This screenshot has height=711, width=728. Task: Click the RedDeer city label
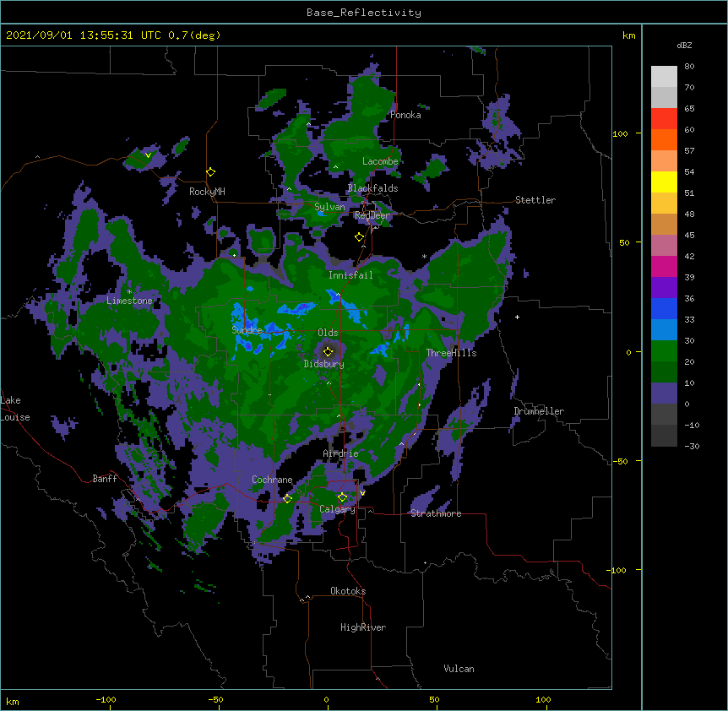pyautogui.click(x=372, y=215)
